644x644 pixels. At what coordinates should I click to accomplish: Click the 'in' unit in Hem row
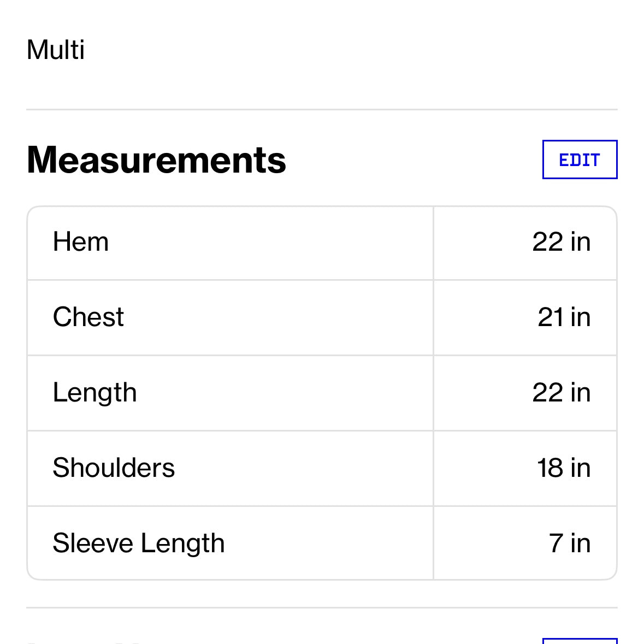pyautogui.click(x=580, y=242)
